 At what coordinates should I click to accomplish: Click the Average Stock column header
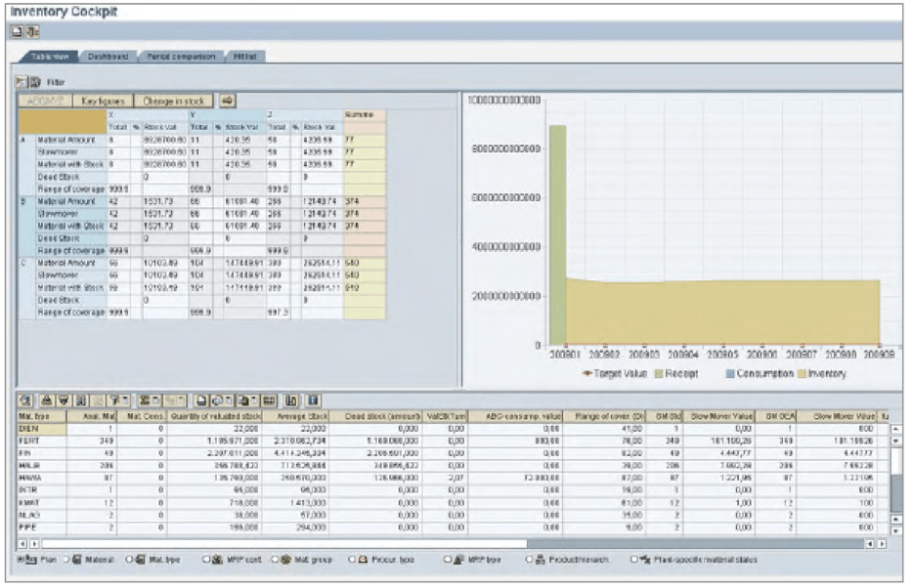295,416
